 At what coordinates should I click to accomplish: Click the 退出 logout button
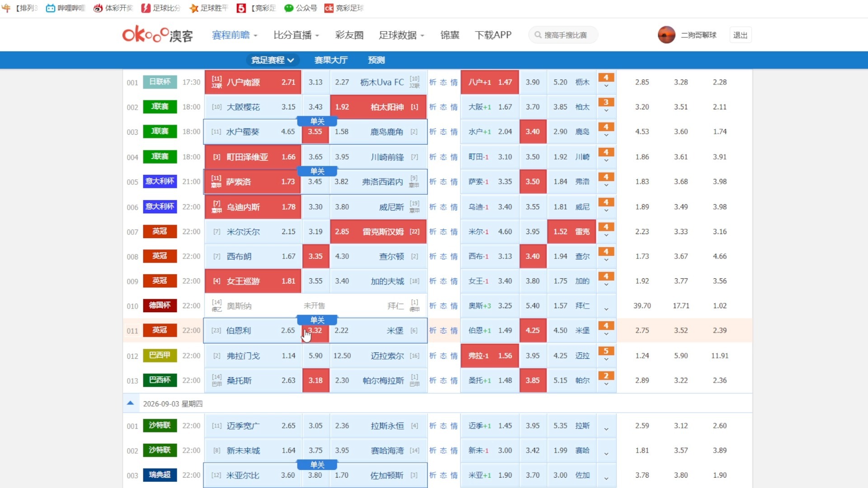[740, 35]
